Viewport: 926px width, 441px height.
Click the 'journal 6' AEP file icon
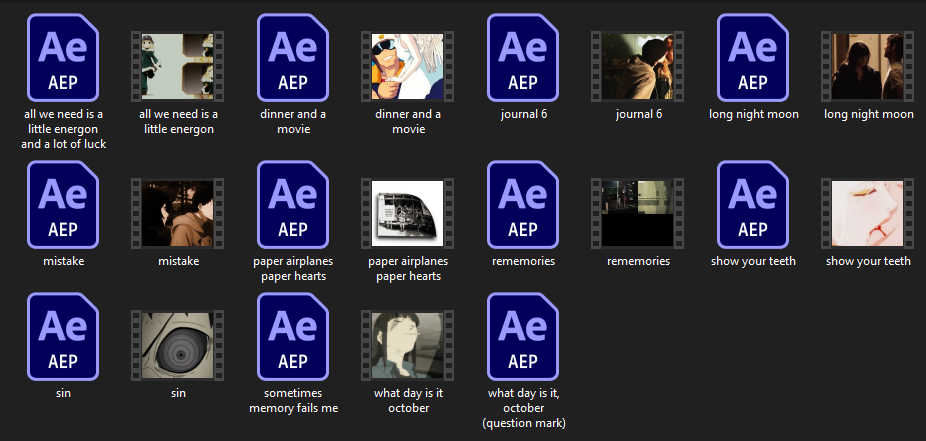tap(523, 58)
